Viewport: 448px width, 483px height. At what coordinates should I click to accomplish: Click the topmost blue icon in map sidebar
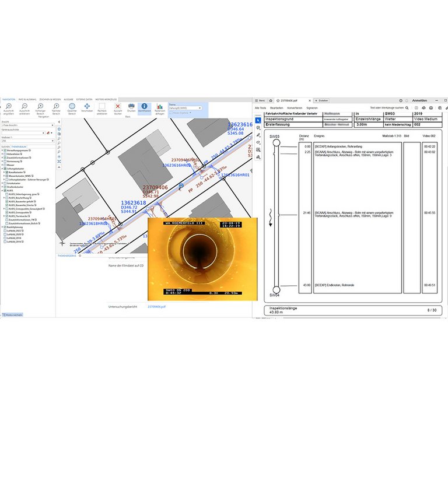point(59,129)
